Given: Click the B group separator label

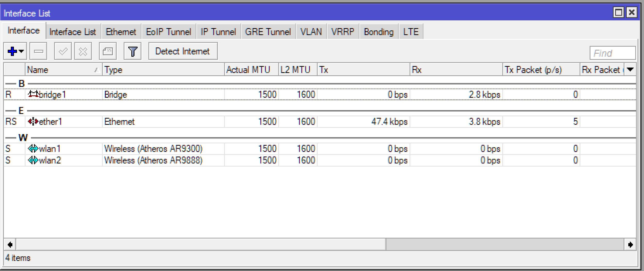Looking at the screenshot, I should 21,84.
